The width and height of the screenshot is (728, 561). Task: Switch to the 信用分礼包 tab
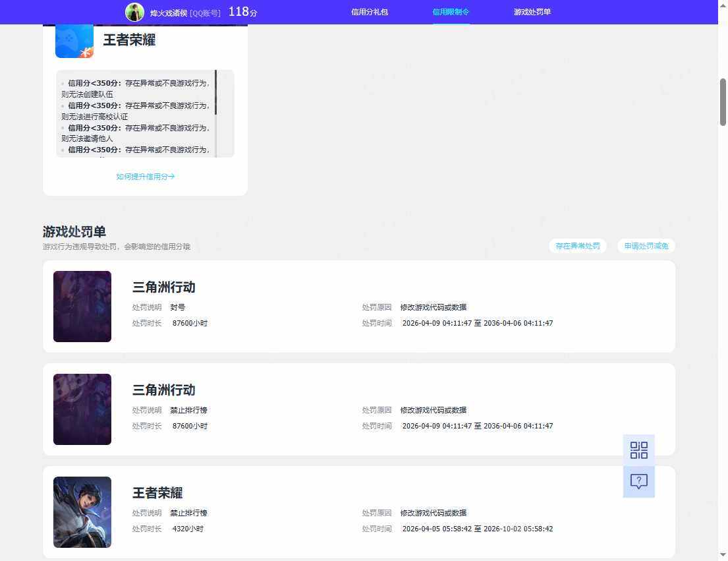pyautogui.click(x=370, y=12)
